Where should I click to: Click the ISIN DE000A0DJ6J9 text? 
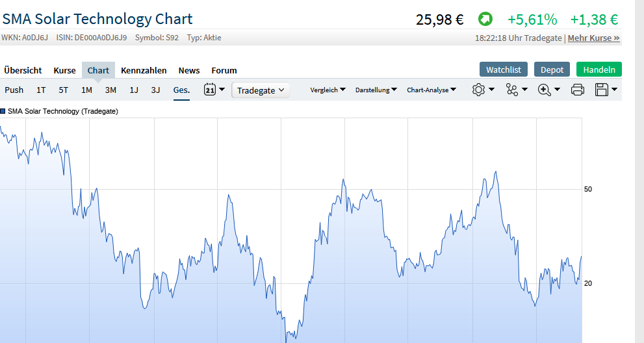[x=92, y=38]
